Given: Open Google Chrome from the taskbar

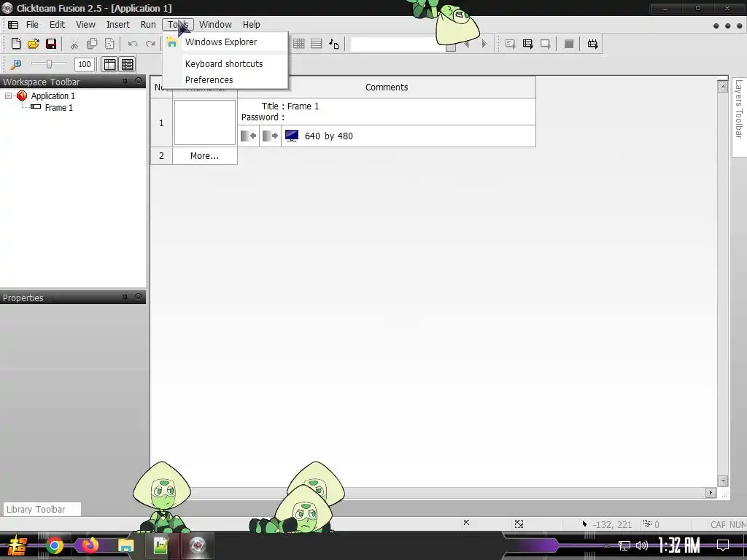Looking at the screenshot, I should pos(55,545).
